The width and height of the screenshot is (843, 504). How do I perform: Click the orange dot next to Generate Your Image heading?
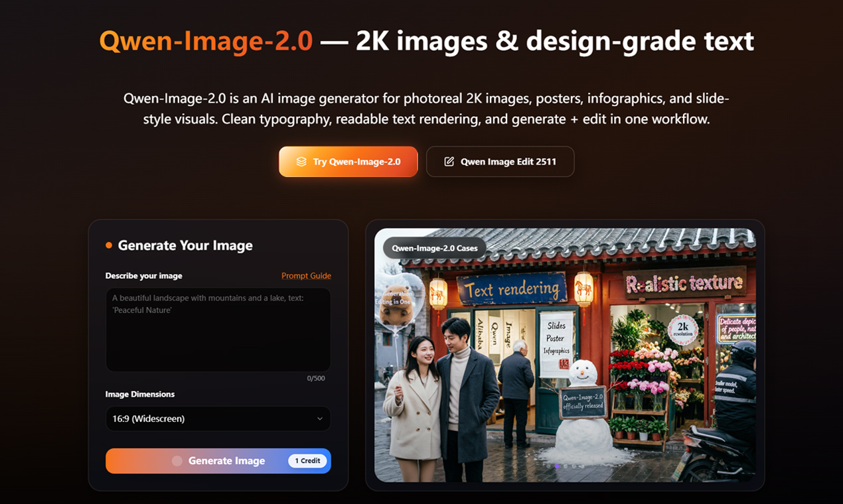coord(108,245)
